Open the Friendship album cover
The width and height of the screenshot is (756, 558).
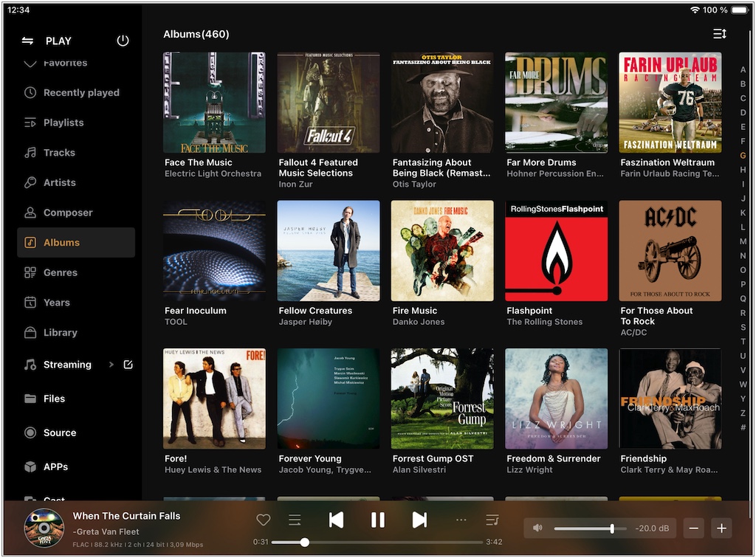click(x=670, y=399)
